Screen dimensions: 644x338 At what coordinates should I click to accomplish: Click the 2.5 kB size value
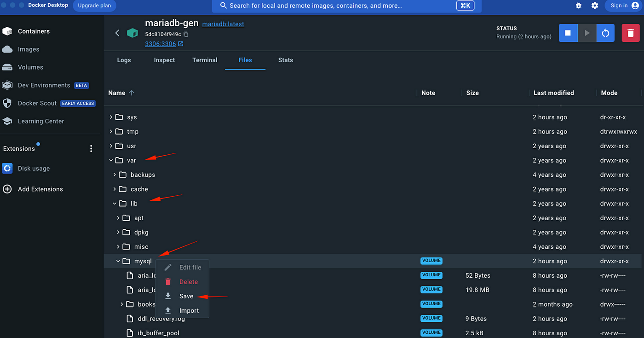pyautogui.click(x=475, y=333)
